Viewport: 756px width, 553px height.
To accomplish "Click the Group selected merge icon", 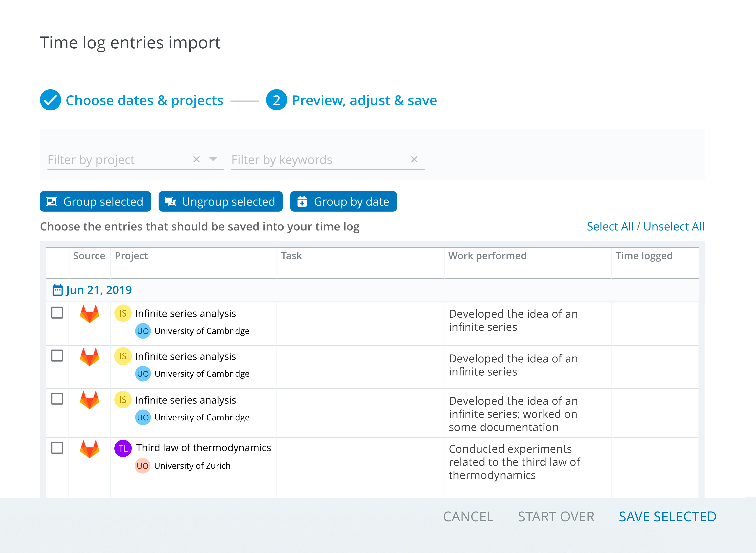I will coord(52,201).
